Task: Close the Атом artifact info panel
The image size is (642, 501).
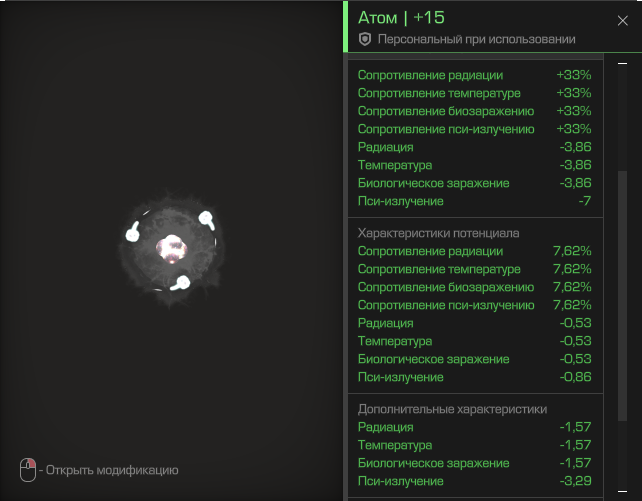Action: point(622,20)
